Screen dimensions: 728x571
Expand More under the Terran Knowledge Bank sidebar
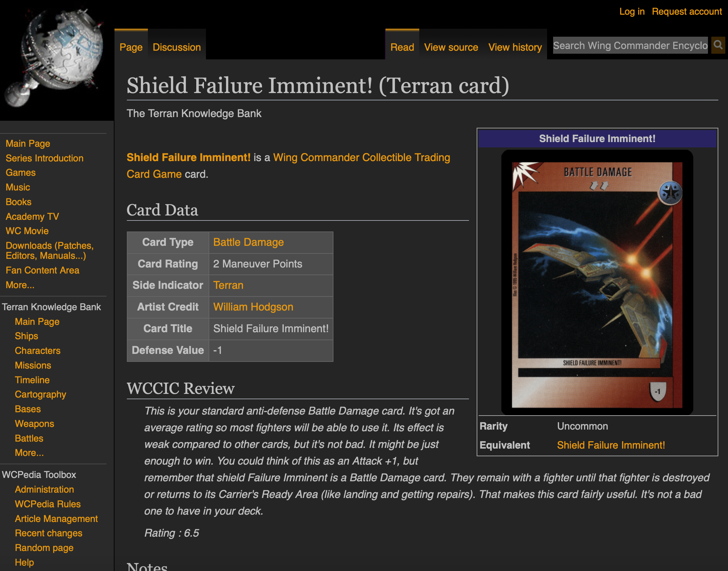pyautogui.click(x=29, y=453)
